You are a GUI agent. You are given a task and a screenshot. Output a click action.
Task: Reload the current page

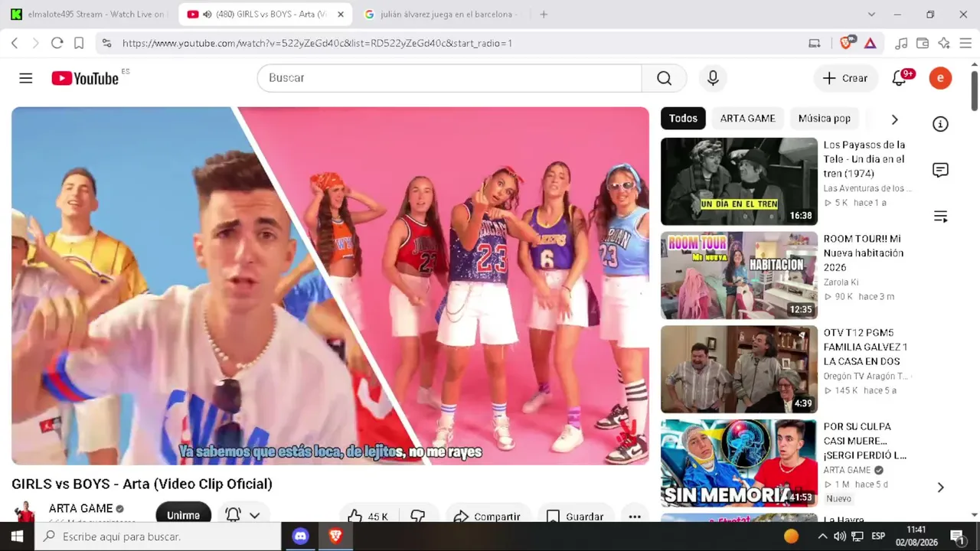click(x=57, y=44)
